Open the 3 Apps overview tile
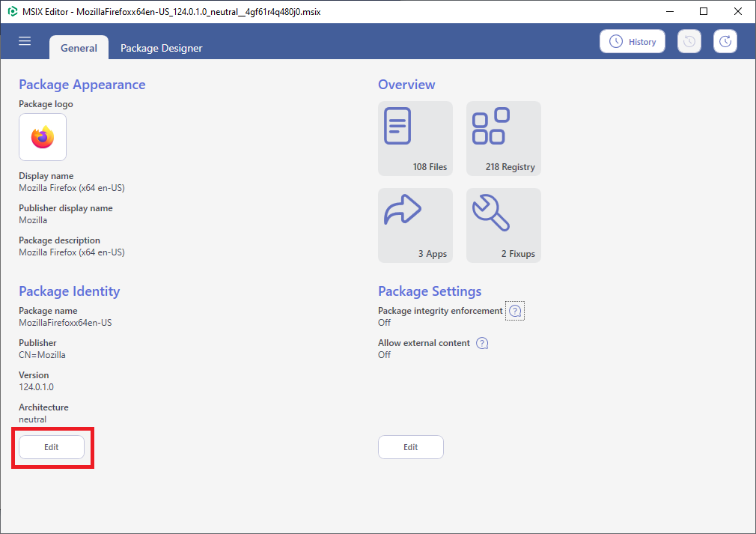This screenshot has width=756, height=534. [415, 225]
